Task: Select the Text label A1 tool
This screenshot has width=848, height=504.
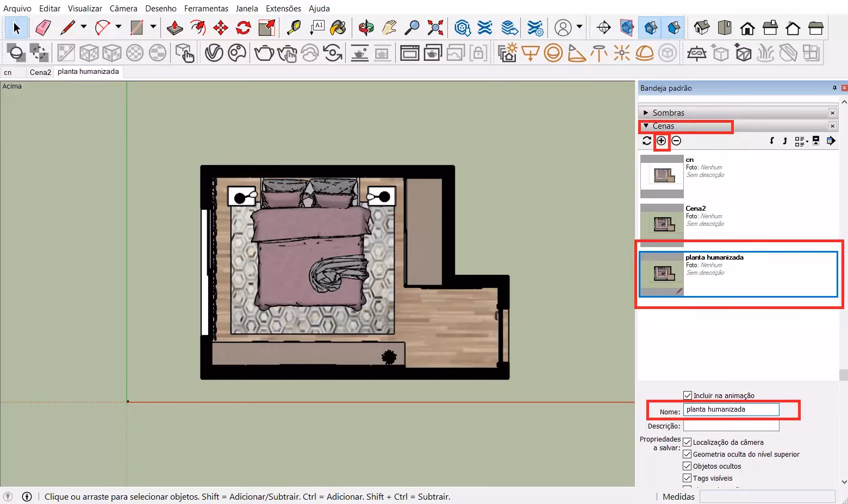Action: point(317,28)
